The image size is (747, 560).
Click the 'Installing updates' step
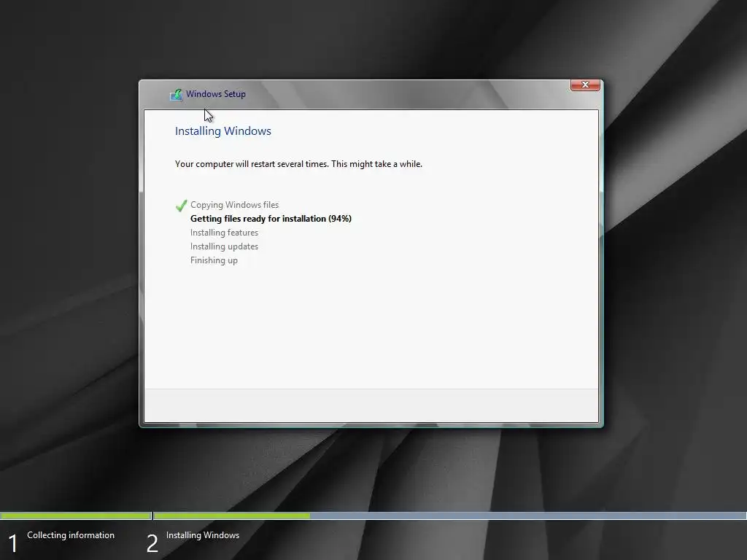click(x=225, y=246)
